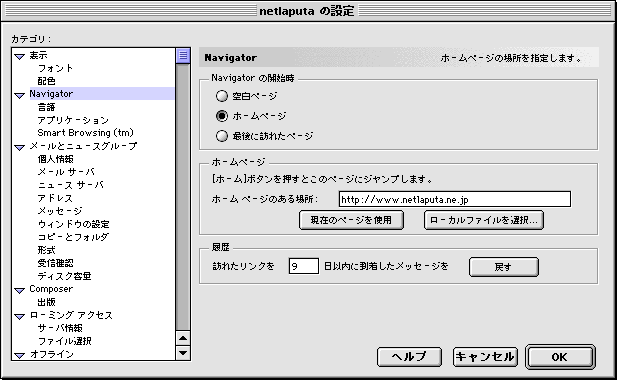Image resolution: width=617 pixels, height=380 pixels.
Task: Click the 戻す button in 履歴
Action: 504,267
